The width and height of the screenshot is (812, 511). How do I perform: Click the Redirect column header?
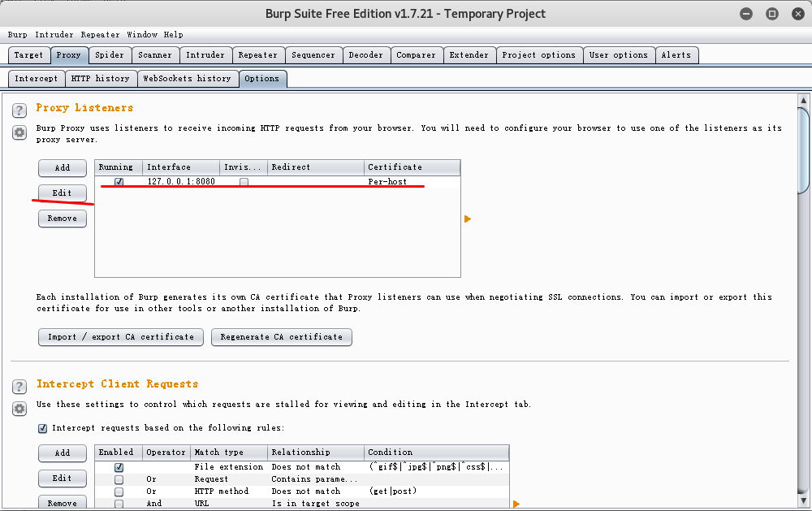click(x=316, y=167)
